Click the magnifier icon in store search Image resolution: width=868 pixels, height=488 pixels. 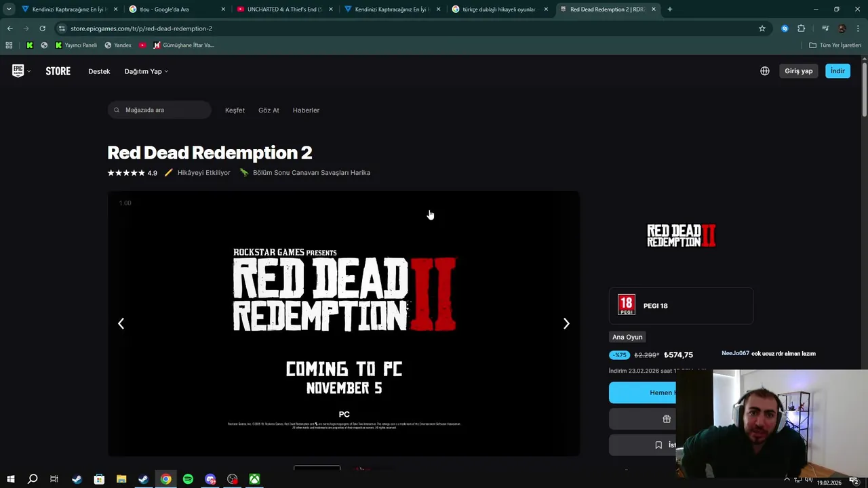click(117, 110)
